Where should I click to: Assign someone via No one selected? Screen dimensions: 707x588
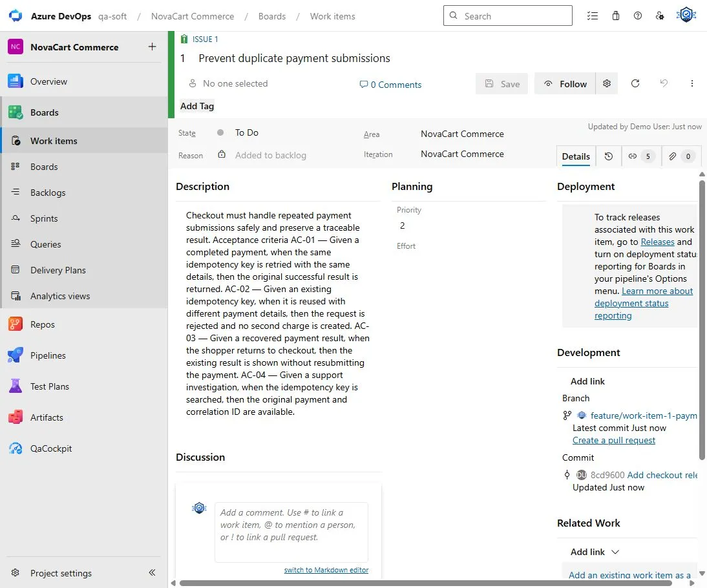228,83
